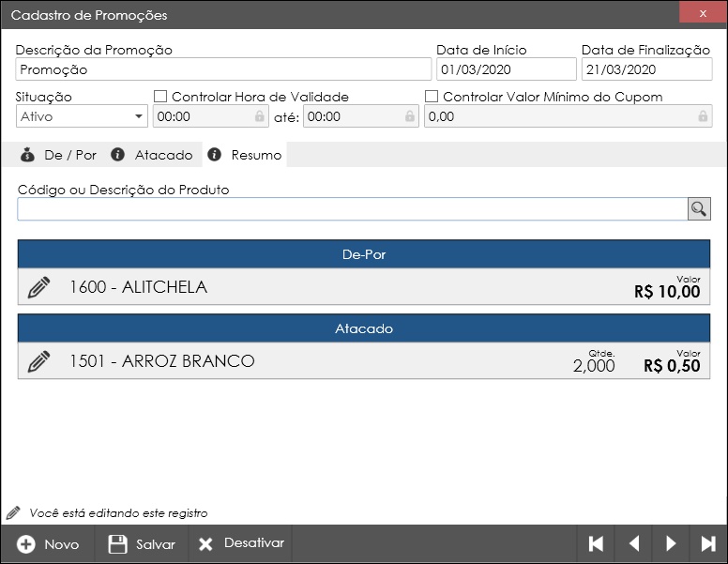Enable Controlar Valor Mínimo do Cupom checkbox
The width and height of the screenshot is (728, 564).
tap(432, 96)
